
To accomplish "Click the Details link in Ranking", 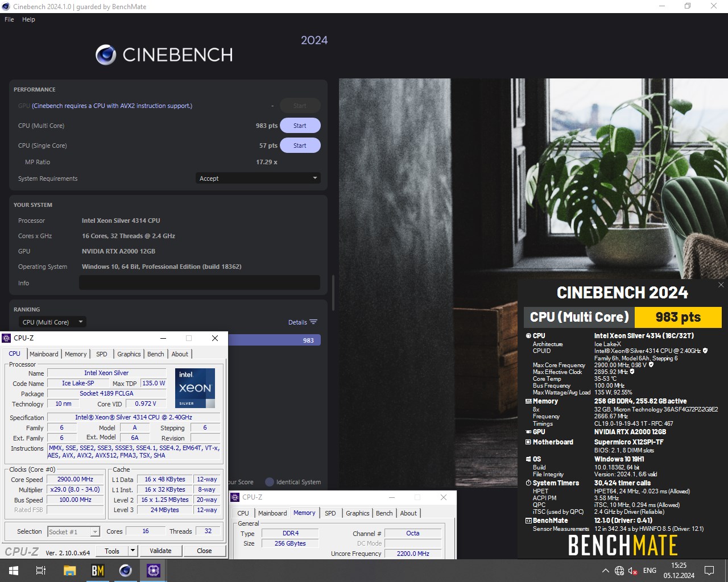I will [297, 322].
